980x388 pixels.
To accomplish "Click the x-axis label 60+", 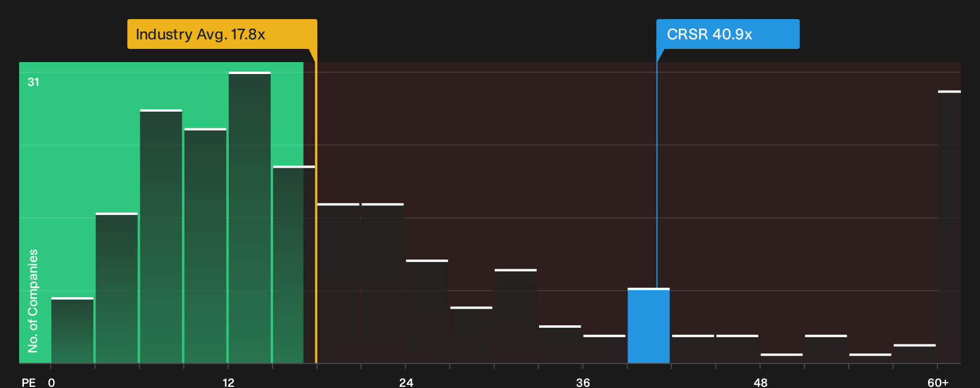I will (x=938, y=382).
